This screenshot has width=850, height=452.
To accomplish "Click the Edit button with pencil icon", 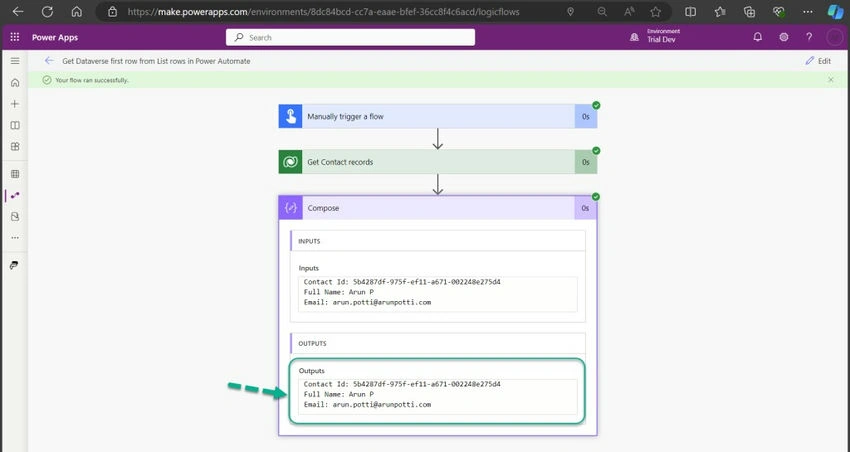I will click(x=818, y=61).
